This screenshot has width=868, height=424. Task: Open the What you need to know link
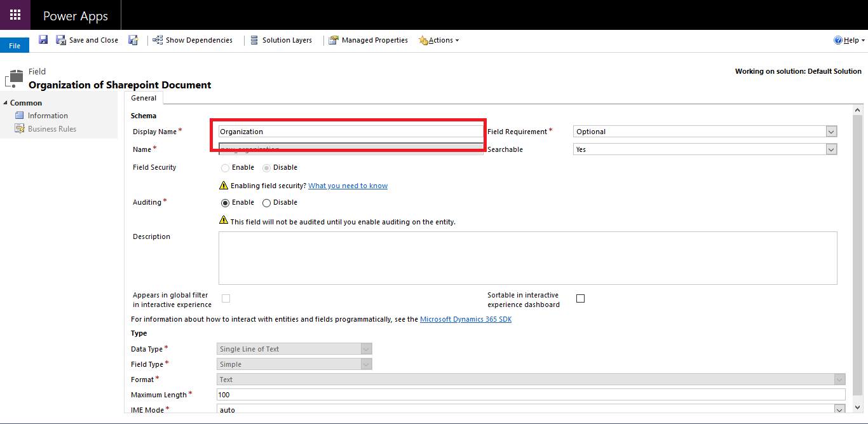348,186
